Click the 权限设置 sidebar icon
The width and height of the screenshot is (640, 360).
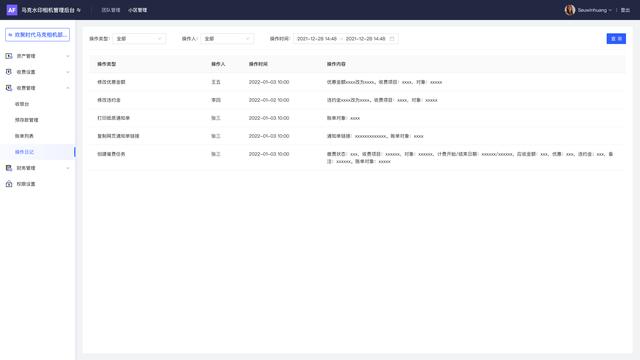9,184
